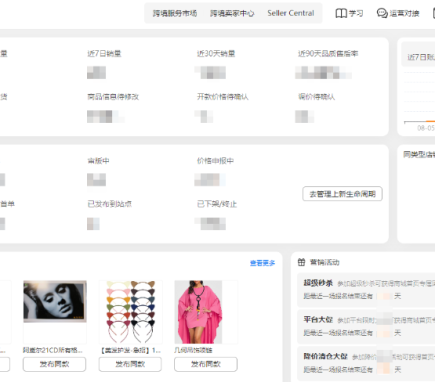Click the 已发布到站点 status label
The width and height of the screenshot is (435, 382).
pos(109,204)
